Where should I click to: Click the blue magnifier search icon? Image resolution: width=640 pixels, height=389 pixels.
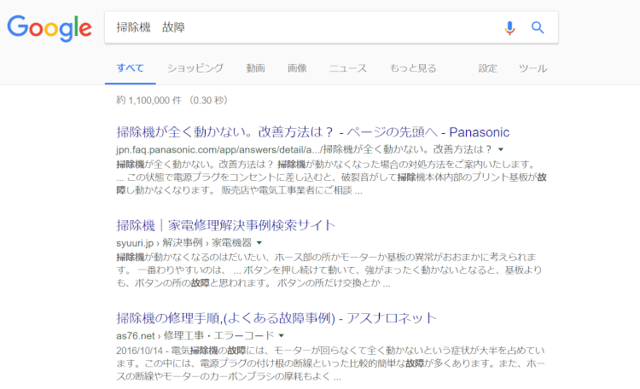(x=538, y=28)
